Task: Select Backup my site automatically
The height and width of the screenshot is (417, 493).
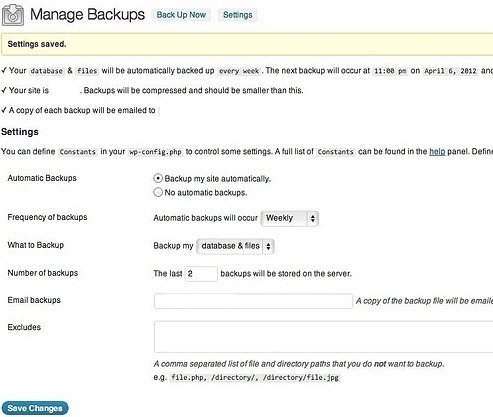Action: [158, 179]
